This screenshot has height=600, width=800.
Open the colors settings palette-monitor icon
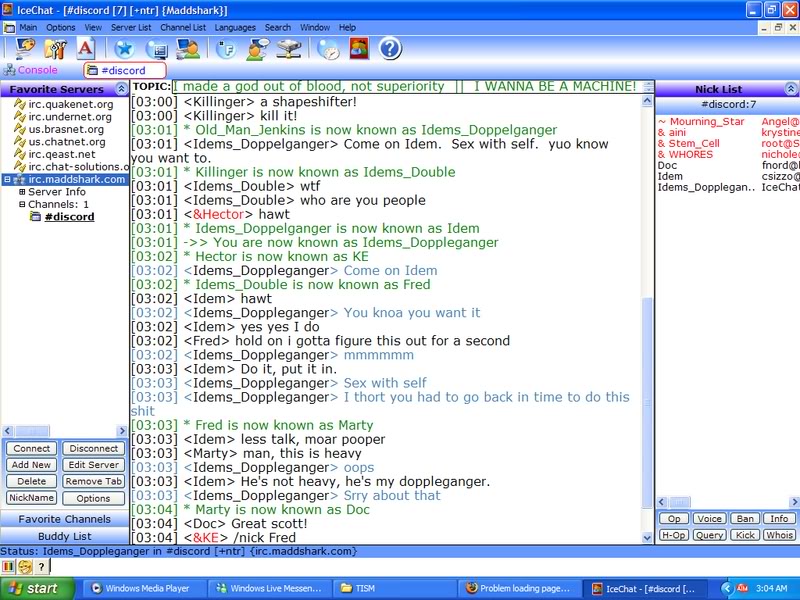[x=24, y=49]
